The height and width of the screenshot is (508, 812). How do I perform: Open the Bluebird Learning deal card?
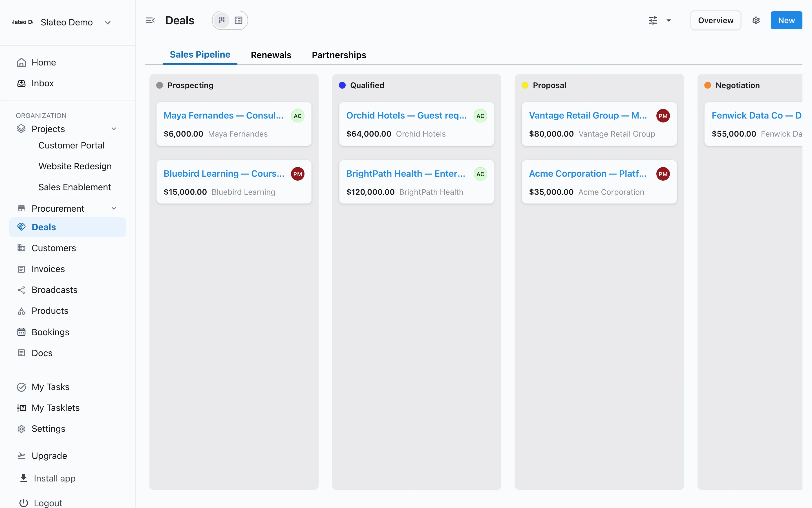click(234, 182)
